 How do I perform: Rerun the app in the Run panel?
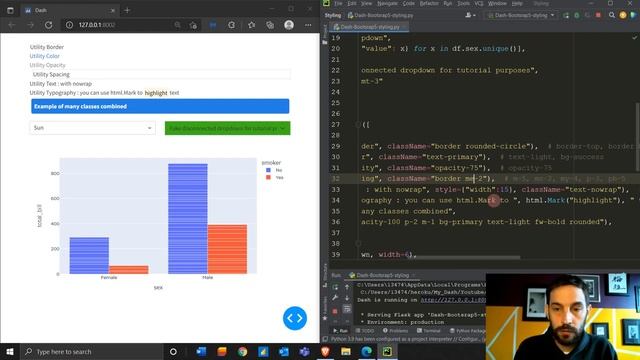pyautogui.click(x=335, y=287)
